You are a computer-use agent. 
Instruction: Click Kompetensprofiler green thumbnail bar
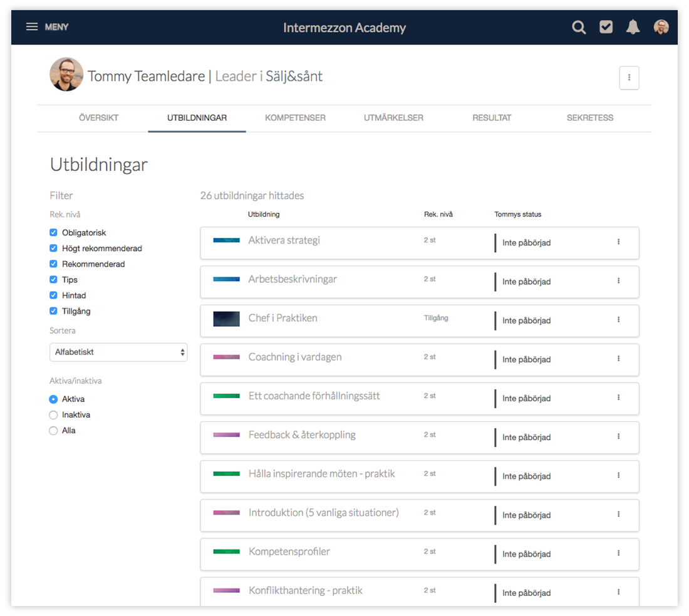pos(226,552)
